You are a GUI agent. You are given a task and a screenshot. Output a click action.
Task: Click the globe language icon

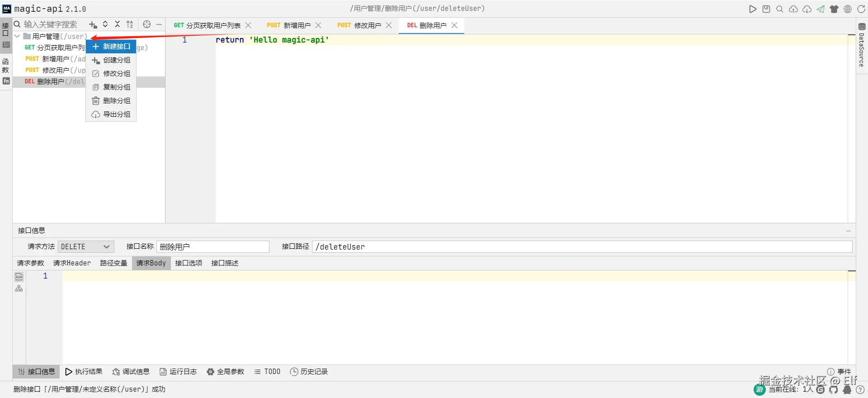pyautogui.click(x=848, y=9)
